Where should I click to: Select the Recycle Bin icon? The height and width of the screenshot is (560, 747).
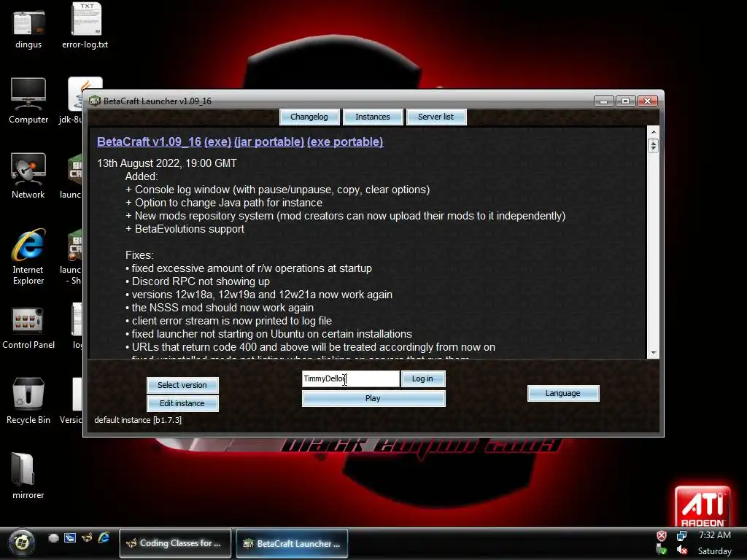point(28,401)
